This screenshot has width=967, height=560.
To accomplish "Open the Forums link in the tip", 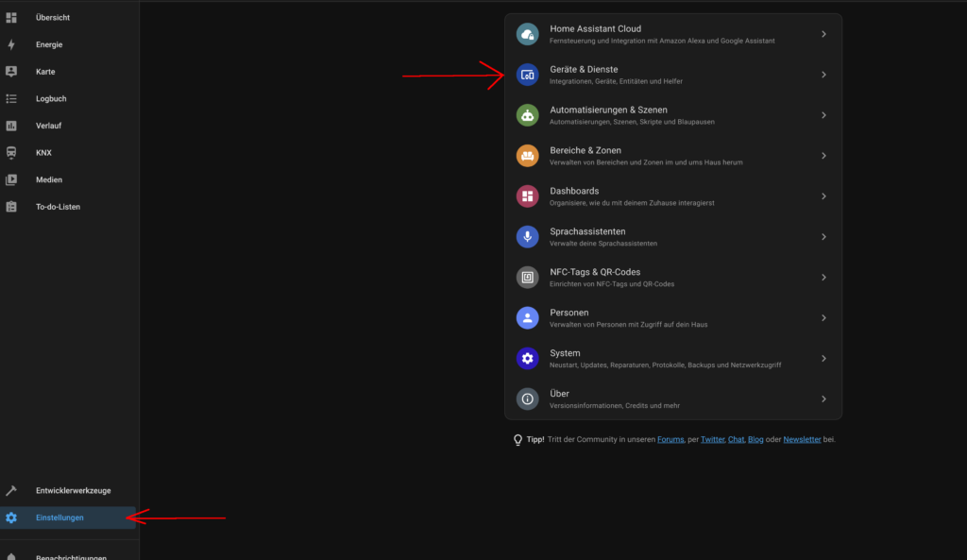I will [670, 440].
